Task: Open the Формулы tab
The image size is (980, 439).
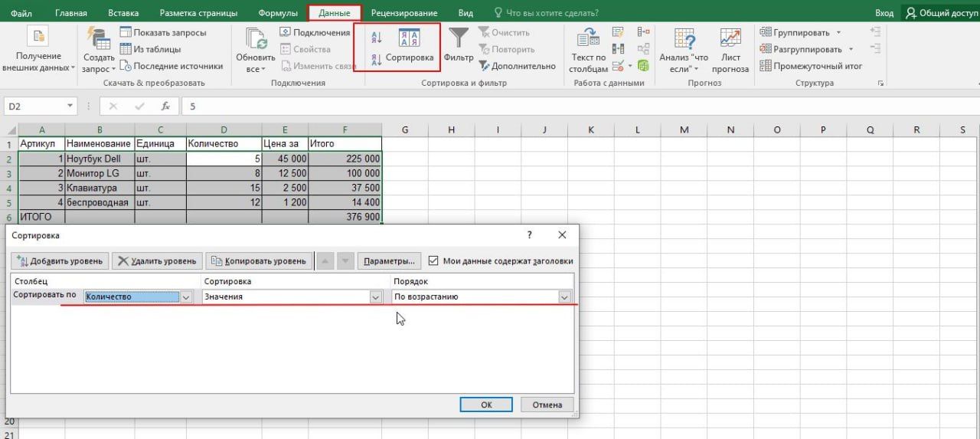Action: tap(278, 13)
